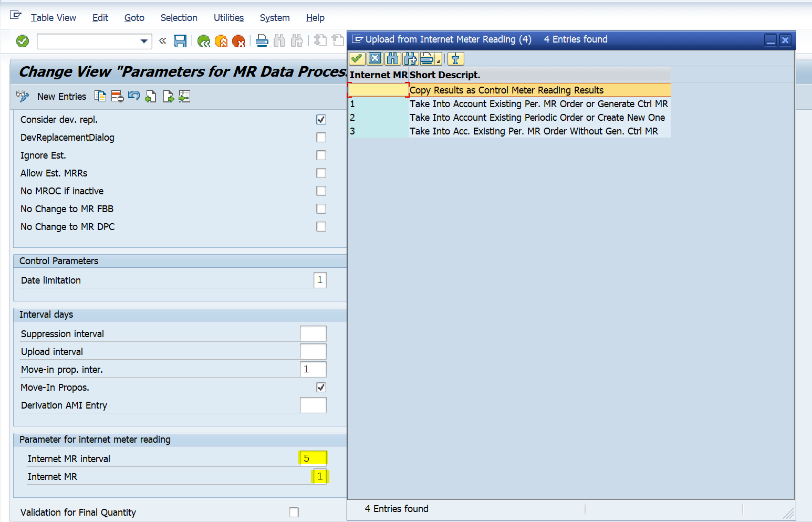This screenshot has width=812, height=522.
Task: Open the Selection menu
Action: pos(179,18)
